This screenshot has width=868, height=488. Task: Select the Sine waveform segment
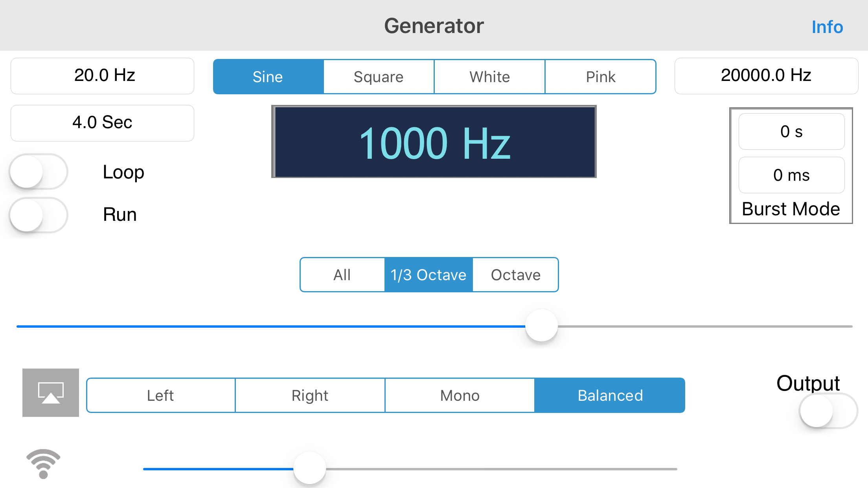pyautogui.click(x=268, y=77)
